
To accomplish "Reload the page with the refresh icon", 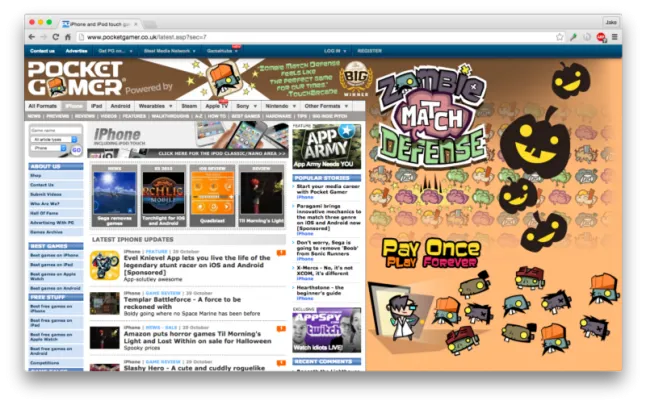I will click(x=56, y=37).
